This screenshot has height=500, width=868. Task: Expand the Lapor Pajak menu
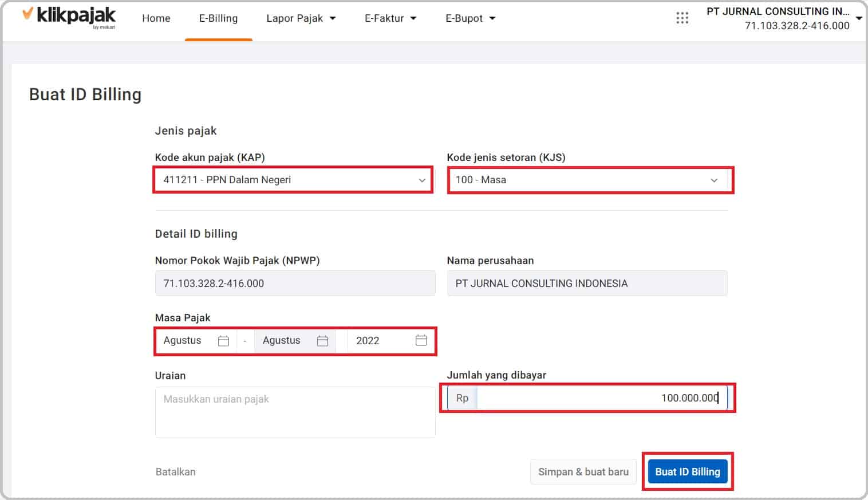pyautogui.click(x=301, y=18)
